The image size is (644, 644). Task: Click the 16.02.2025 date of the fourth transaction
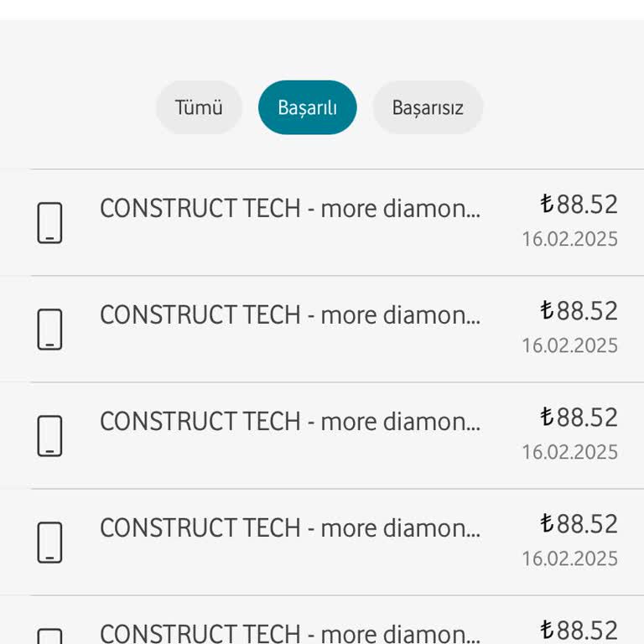(569, 558)
